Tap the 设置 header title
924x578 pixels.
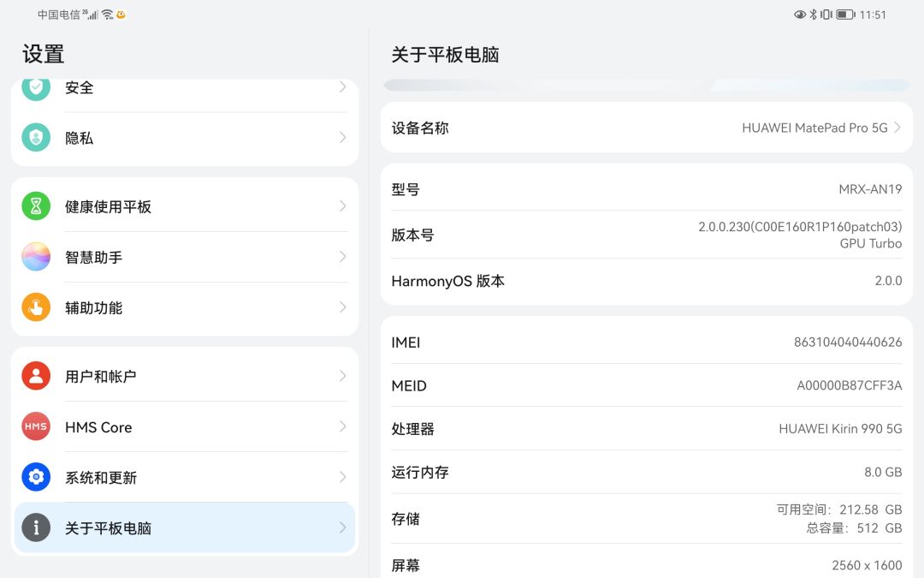[x=43, y=54]
